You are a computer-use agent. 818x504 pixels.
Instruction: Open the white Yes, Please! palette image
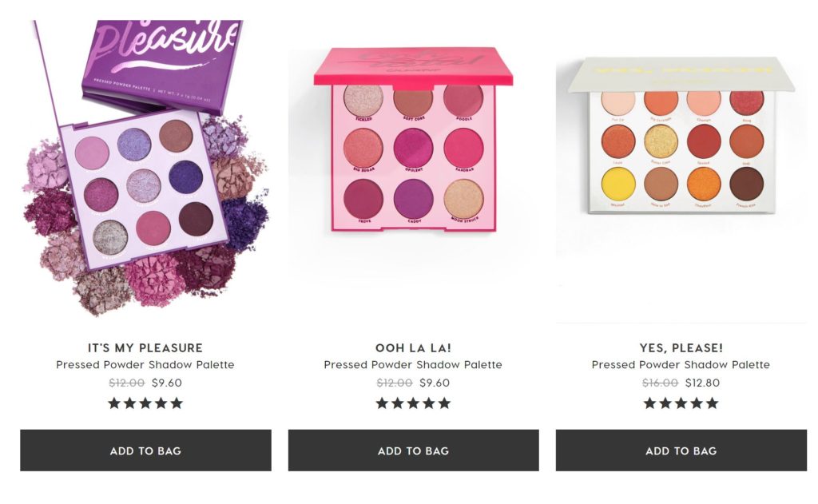(681, 144)
